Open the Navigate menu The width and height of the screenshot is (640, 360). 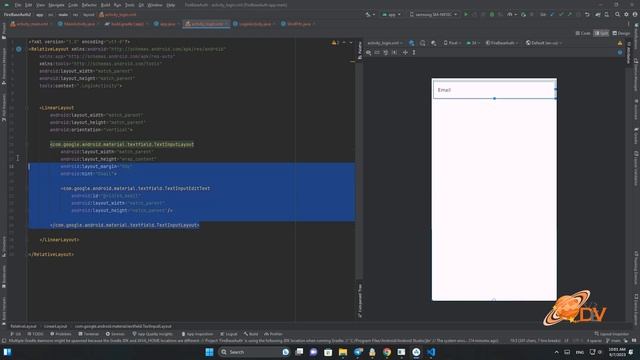[x=56, y=5]
